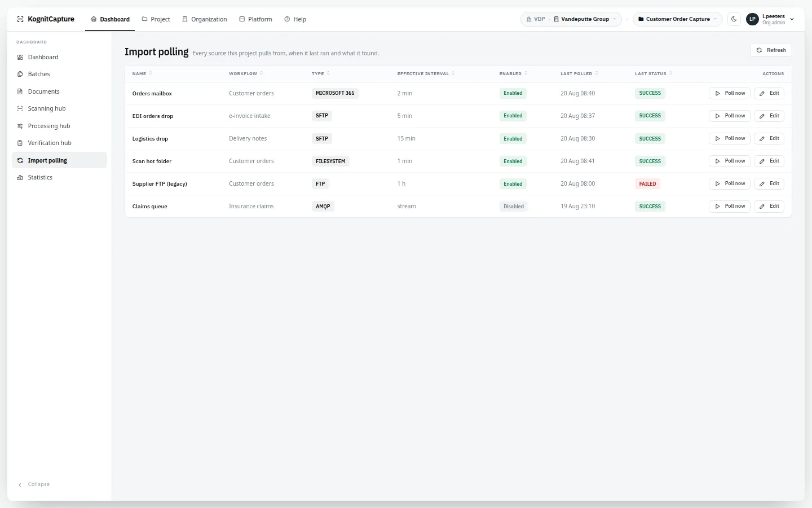Select the Claims queue name cell
The height and width of the screenshot is (508, 812).
point(150,207)
